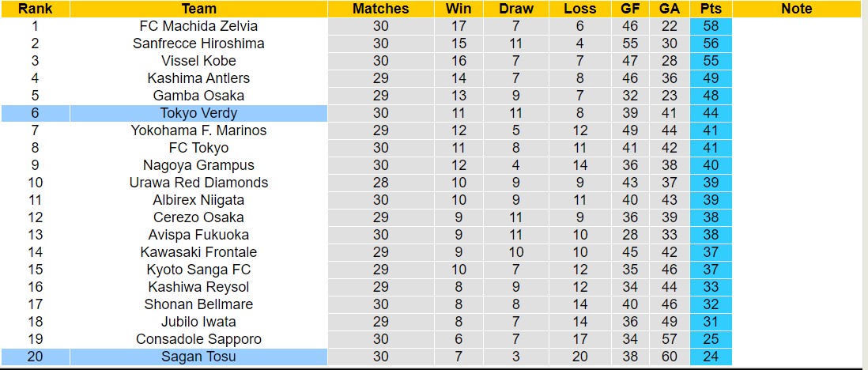Viewport: 868px width, 370px height.
Task: Select the Sanfrecce Hiroshima team name
Action: click(198, 43)
